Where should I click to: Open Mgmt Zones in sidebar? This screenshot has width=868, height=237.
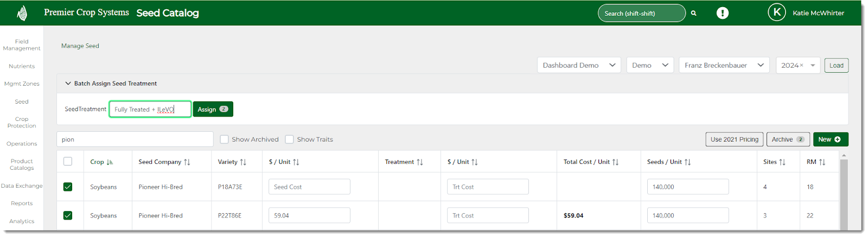(x=22, y=84)
